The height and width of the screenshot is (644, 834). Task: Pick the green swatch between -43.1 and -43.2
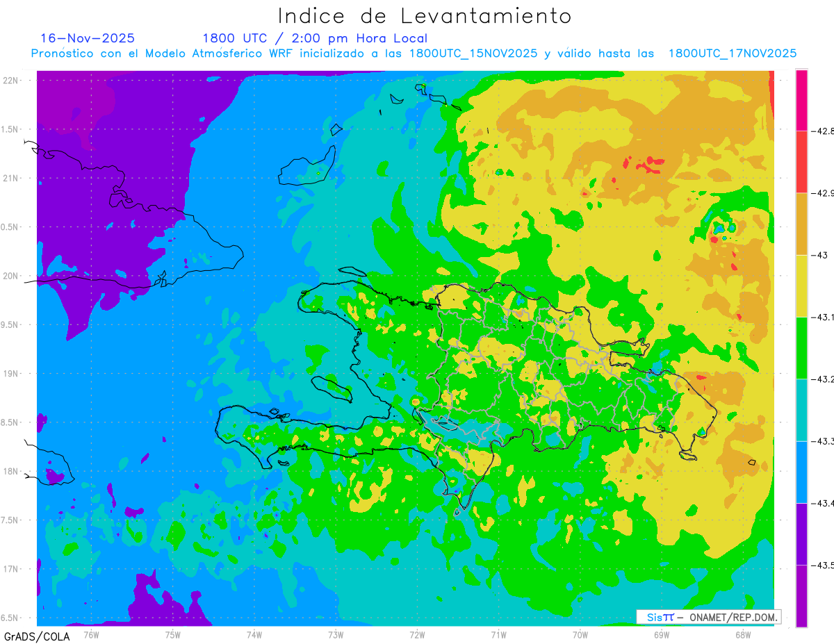801,347
